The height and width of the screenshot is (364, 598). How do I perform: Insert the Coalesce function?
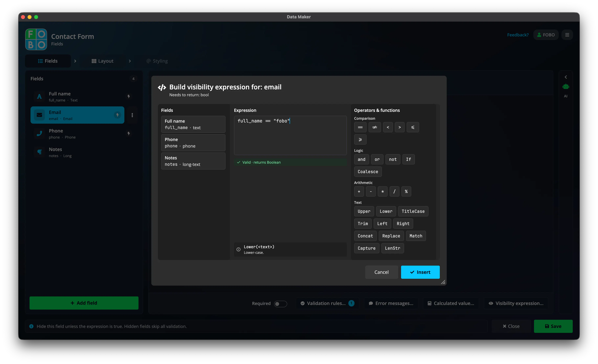click(x=368, y=172)
